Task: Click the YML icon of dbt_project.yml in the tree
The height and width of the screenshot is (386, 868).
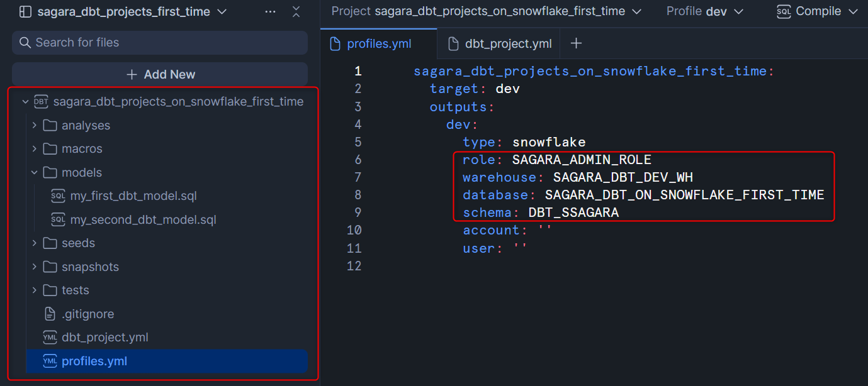Action: coord(50,338)
